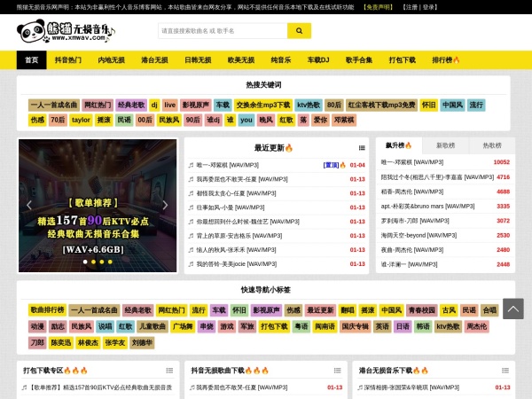Switch to the 新歌榜 tab
532x399 pixels.
(x=445, y=145)
